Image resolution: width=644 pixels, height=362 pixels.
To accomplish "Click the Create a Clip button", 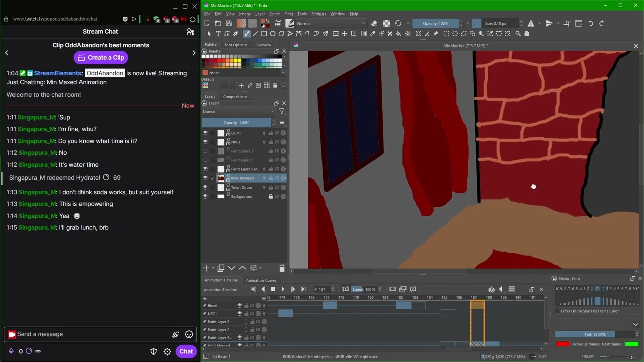I will click(x=100, y=58).
